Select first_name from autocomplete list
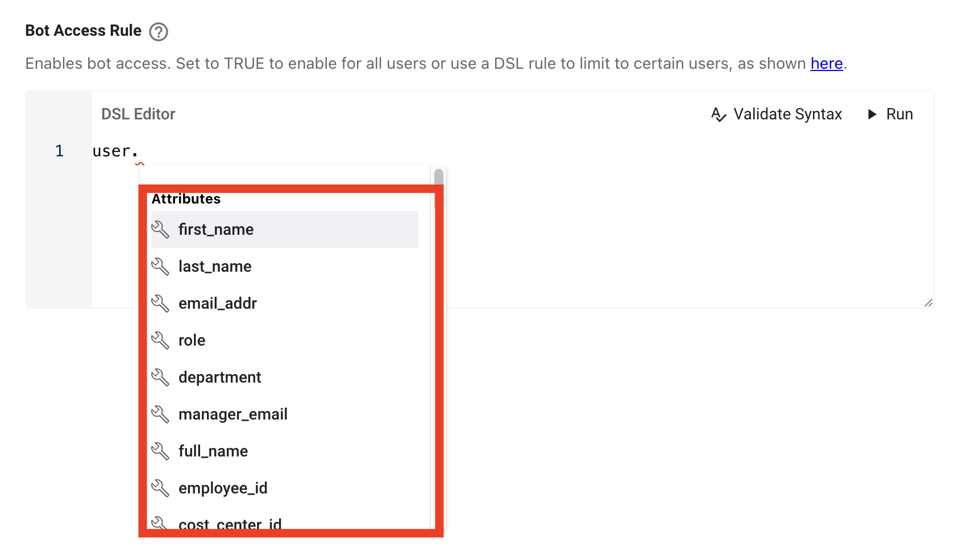The height and width of the screenshot is (548, 980). 216,230
